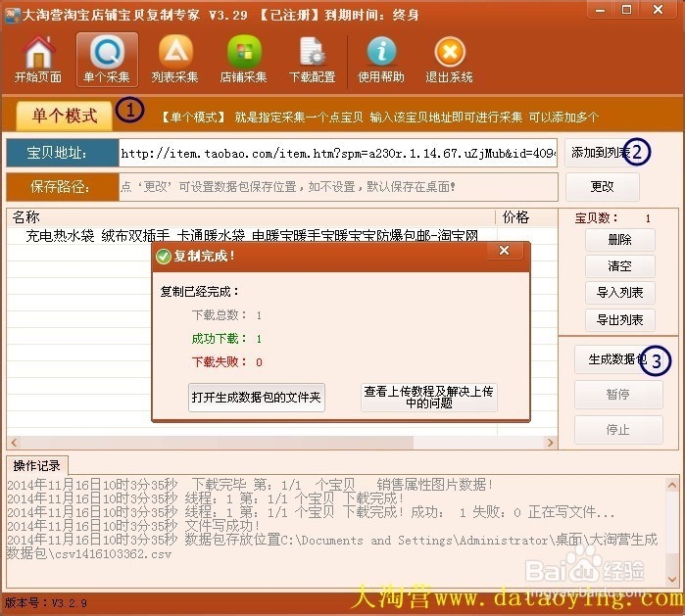Click the 删除 button
Image resolution: width=685 pixels, height=616 pixels.
tap(620, 240)
